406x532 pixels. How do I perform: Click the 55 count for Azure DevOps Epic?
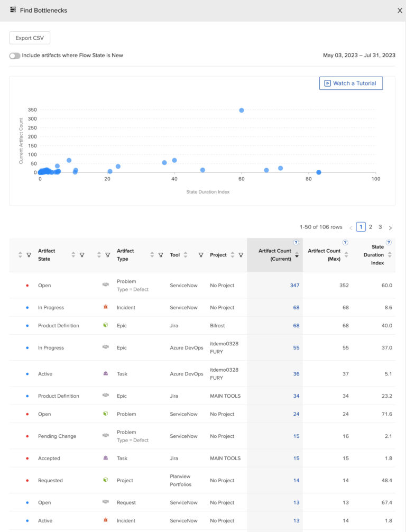click(296, 348)
